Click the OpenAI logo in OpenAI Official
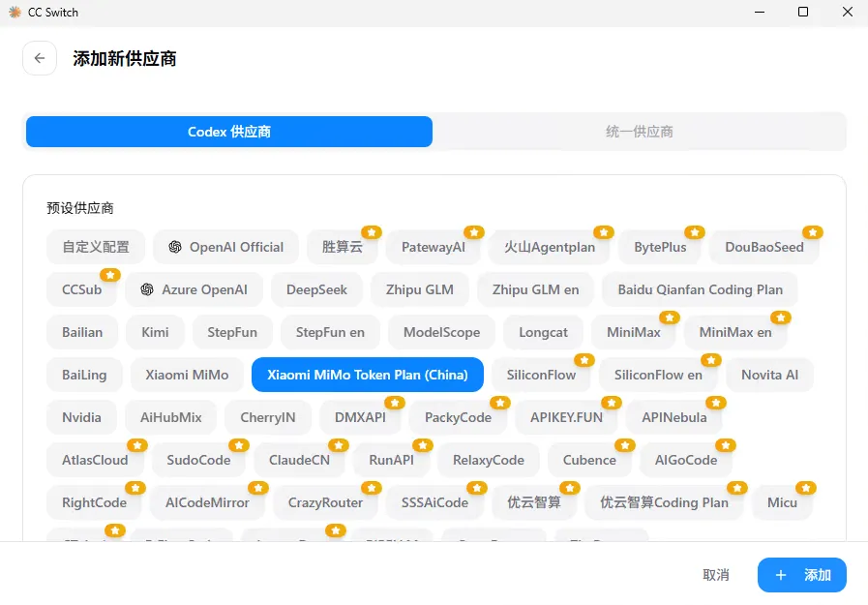Viewport: 868px width, 605px height. [x=175, y=247]
